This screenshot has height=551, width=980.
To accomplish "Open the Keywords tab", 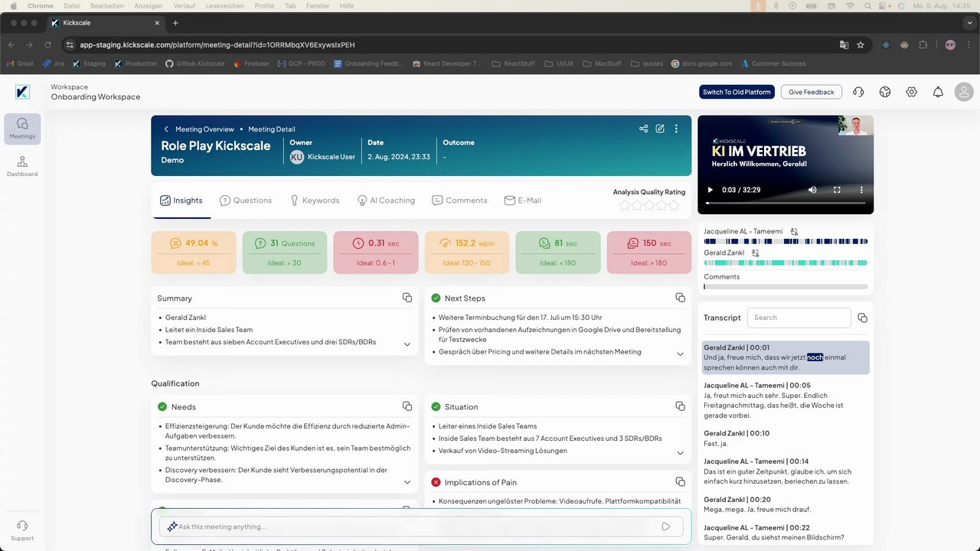I will [x=315, y=201].
